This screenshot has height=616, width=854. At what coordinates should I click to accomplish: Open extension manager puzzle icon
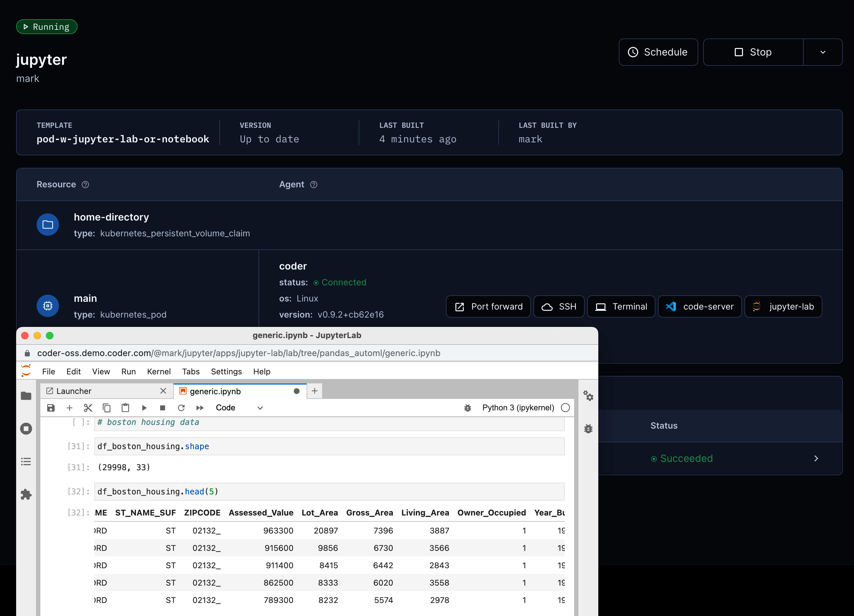[26, 494]
